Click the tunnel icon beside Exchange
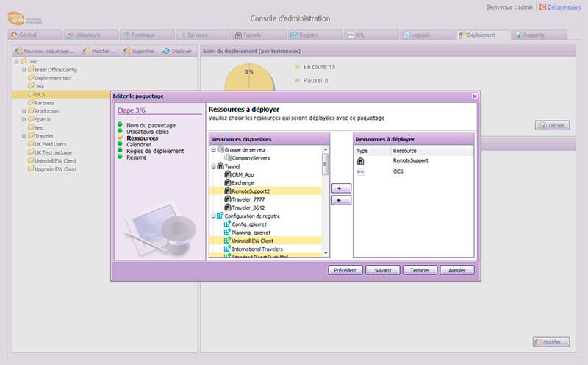The image size is (588, 365). [227, 182]
